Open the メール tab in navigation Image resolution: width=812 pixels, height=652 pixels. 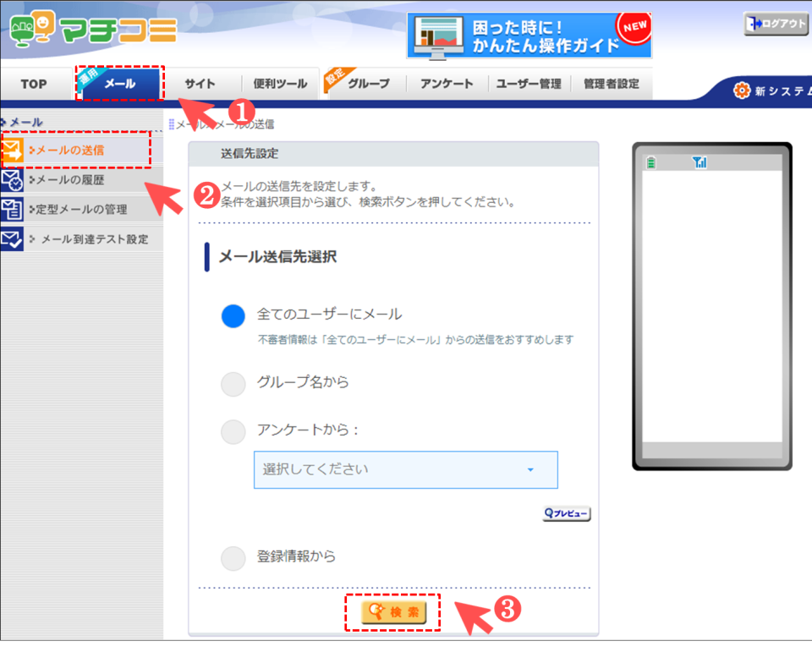tap(119, 84)
